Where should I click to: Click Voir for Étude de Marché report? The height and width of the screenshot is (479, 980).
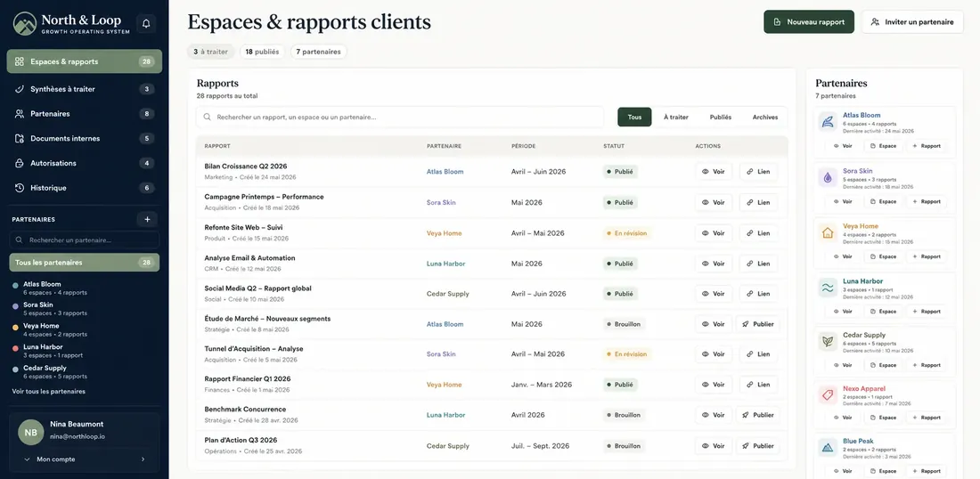click(x=713, y=324)
